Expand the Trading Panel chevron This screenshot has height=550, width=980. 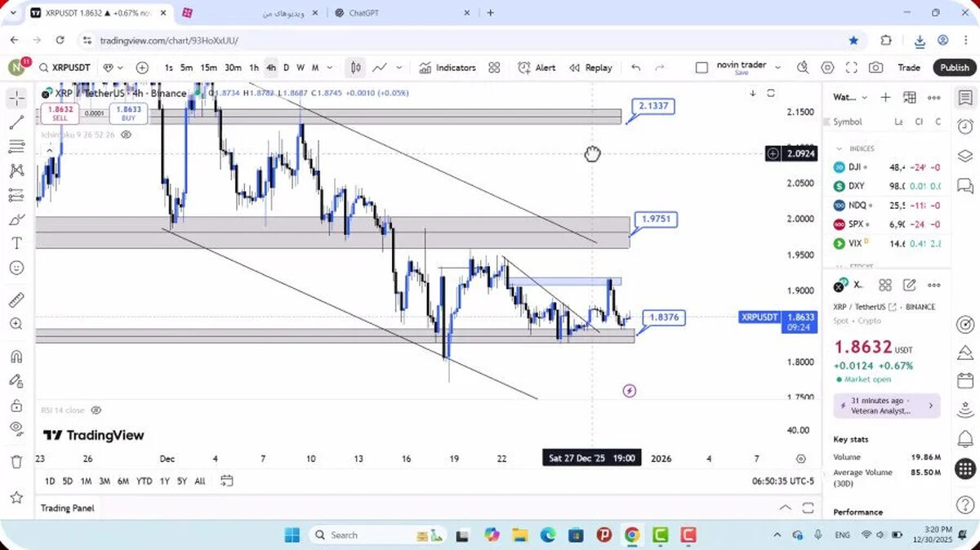pos(785,508)
